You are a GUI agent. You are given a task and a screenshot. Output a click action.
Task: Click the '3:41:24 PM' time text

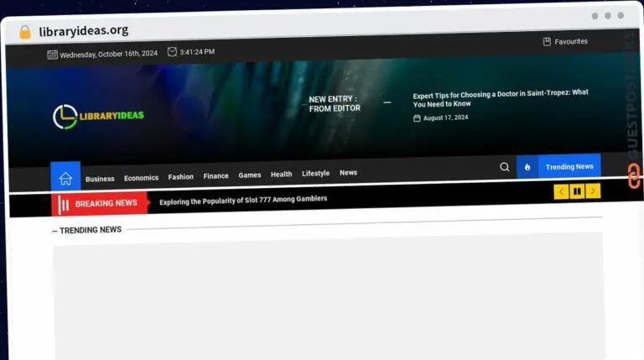click(x=197, y=52)
